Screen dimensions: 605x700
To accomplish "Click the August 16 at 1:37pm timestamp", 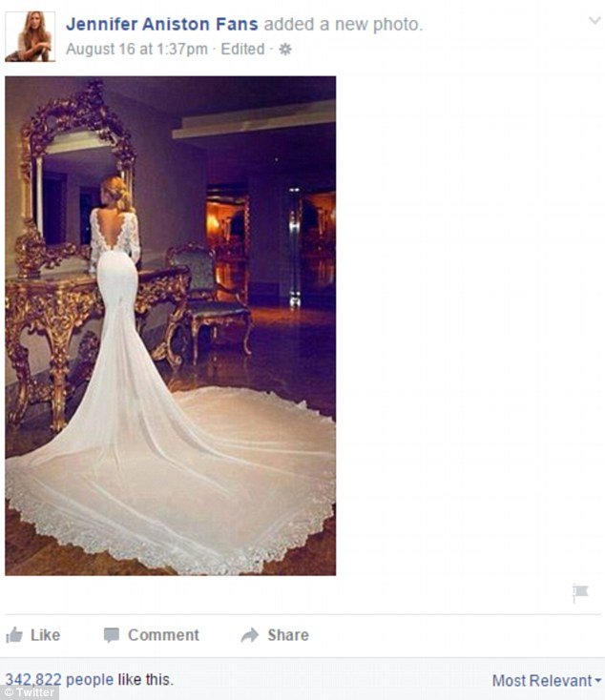I will click(136, 49).
